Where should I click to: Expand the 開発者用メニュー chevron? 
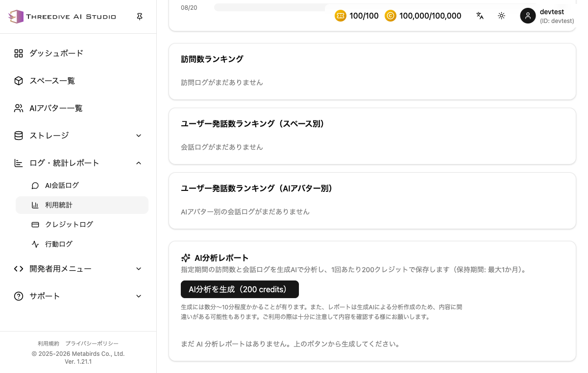(x=139, y=269)
